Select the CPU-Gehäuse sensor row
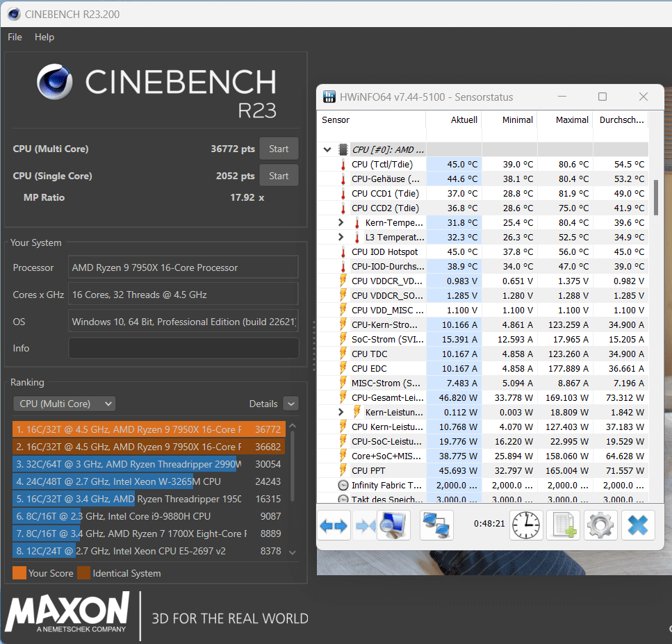672x644 pixels. (483, 179)
